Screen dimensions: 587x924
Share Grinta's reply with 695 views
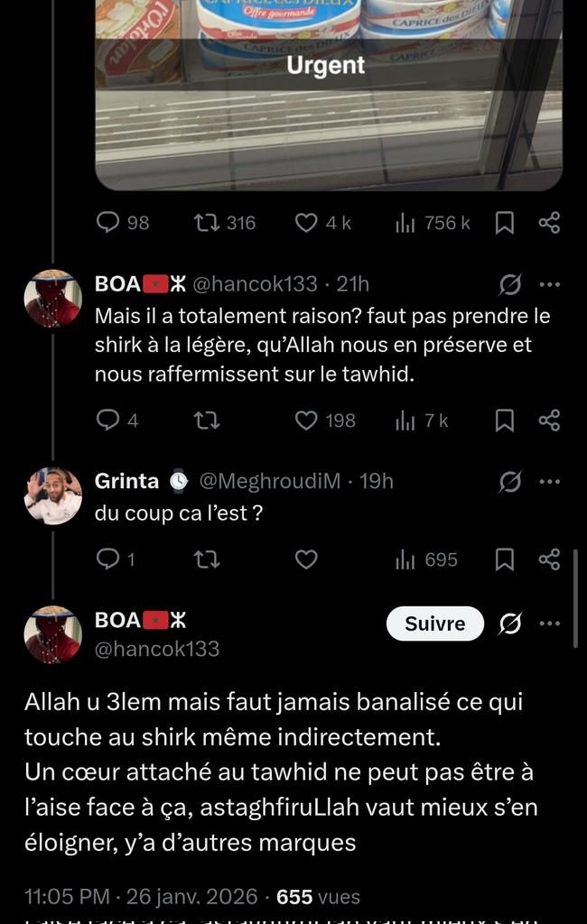[549, 560]
